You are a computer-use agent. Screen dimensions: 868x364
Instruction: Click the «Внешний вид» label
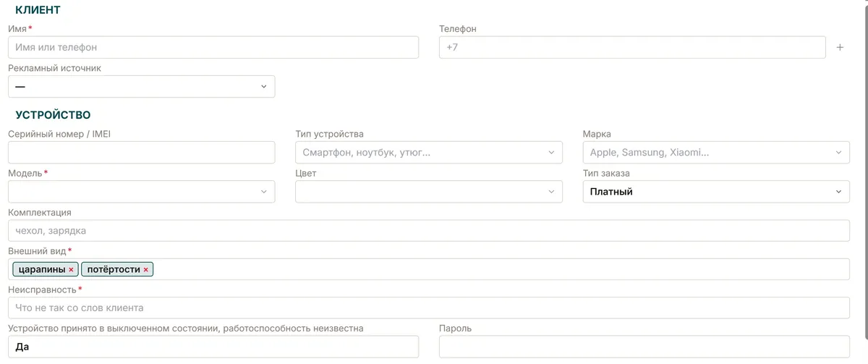(x=37, y=251)
